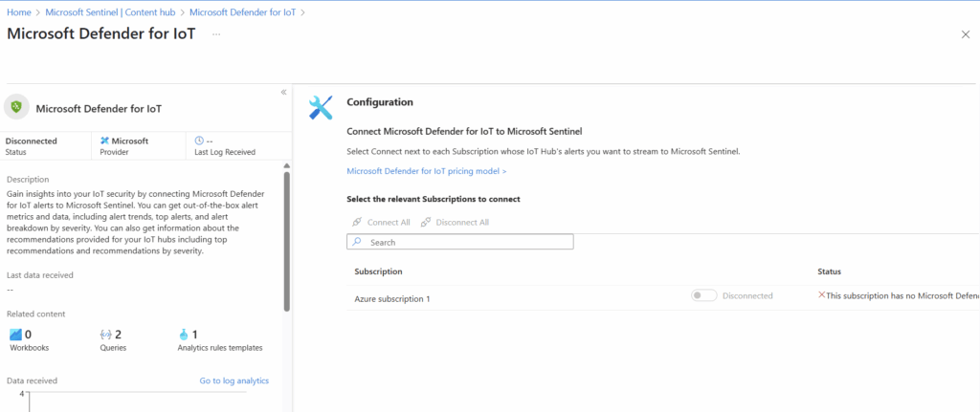The image size is (980, 412).
Task: Open the Analytics rules templates label
Action: pos(220,348)
